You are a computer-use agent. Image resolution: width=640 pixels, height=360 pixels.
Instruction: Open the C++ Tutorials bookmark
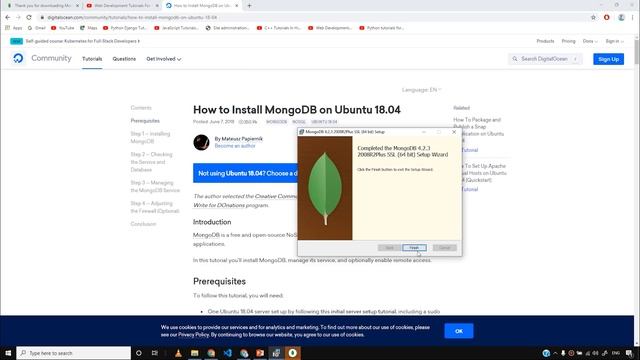pos(279,28)
